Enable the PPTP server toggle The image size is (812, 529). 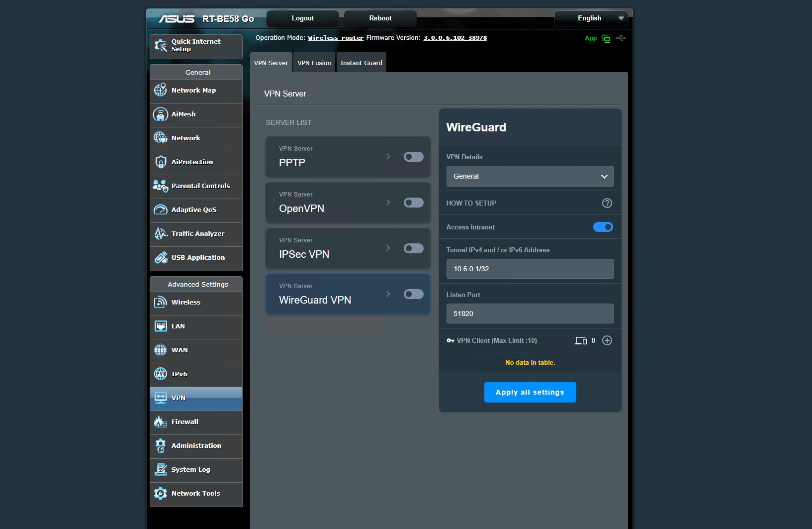point(413,157)
